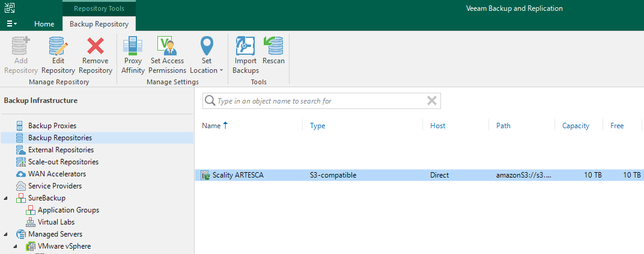Click the search magnifier icon

[x=210, y=101]
